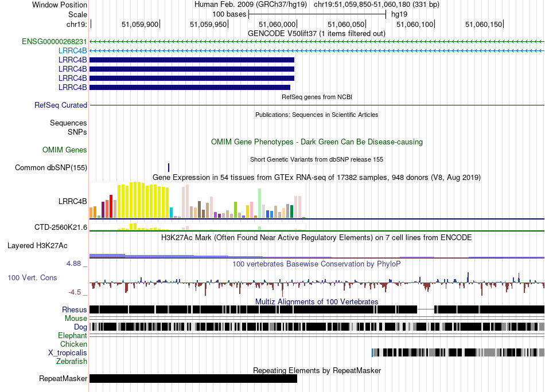Click the 100 Vert. Cons track label
The height and width of the screenshot is (392, 545).
click(32, 278)
